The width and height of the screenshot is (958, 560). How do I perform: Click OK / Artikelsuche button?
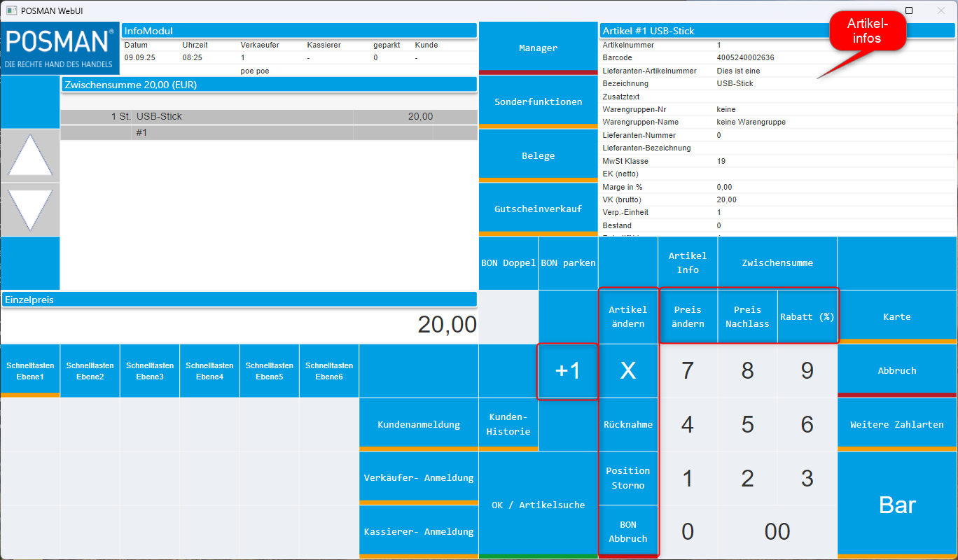pos(538,505)
